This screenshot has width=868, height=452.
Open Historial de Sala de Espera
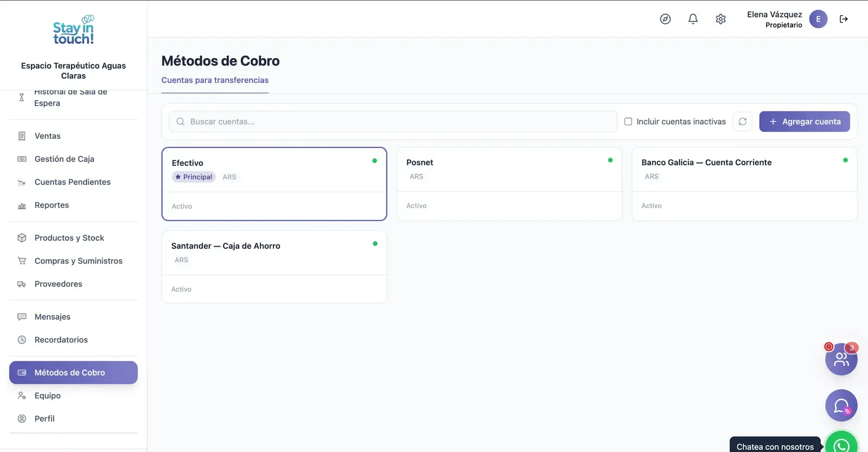(x=73, y=98)
